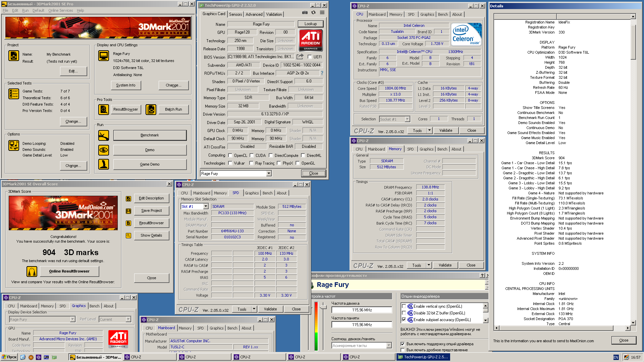This screenshot has width=644, height=362.
Task: Click the eye icon beside the Demo button
Action: click(104, 150)
